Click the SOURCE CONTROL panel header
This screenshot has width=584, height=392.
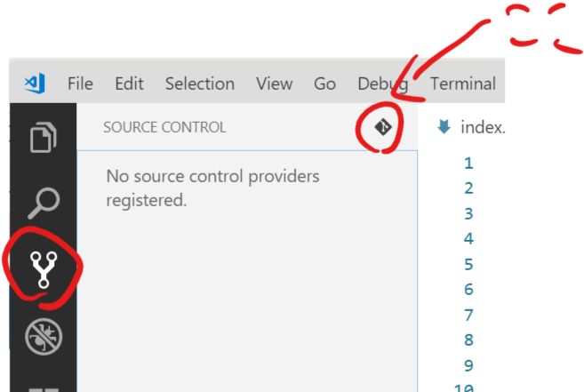pyautogui.click(x=164, y=127)
